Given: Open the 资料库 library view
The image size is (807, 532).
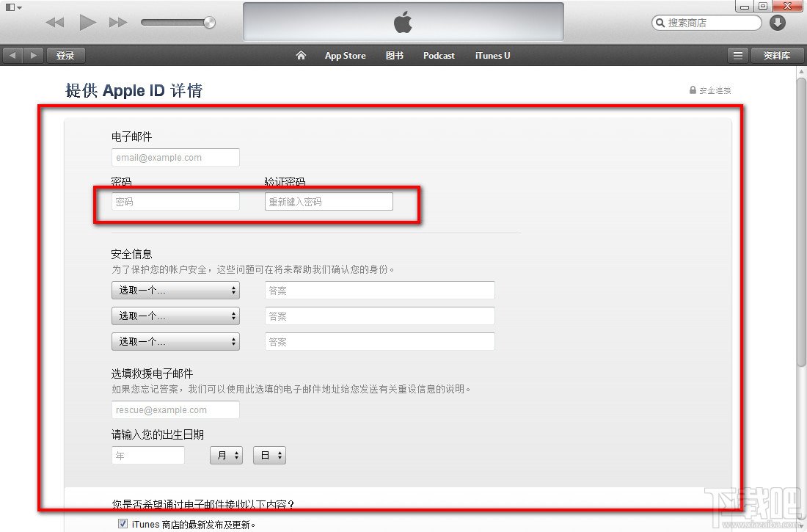Looking at the screenshot, I should click(778, 54).
